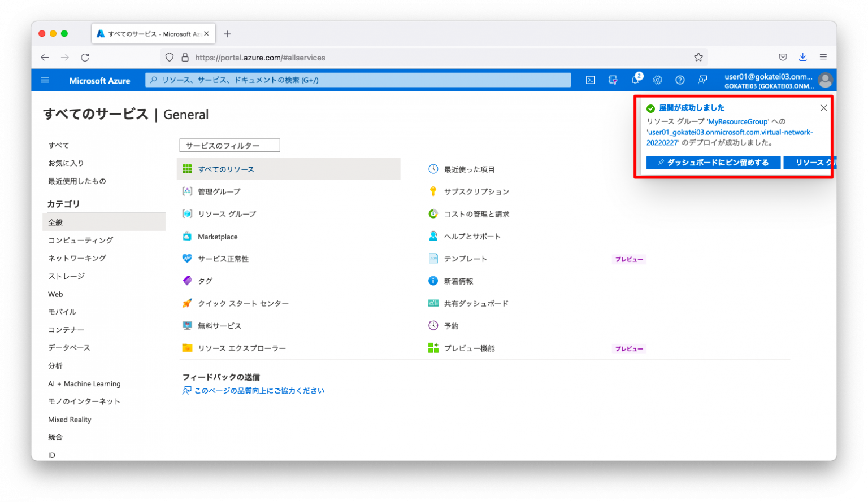Select the モバイル category

[x=62, y=312]
